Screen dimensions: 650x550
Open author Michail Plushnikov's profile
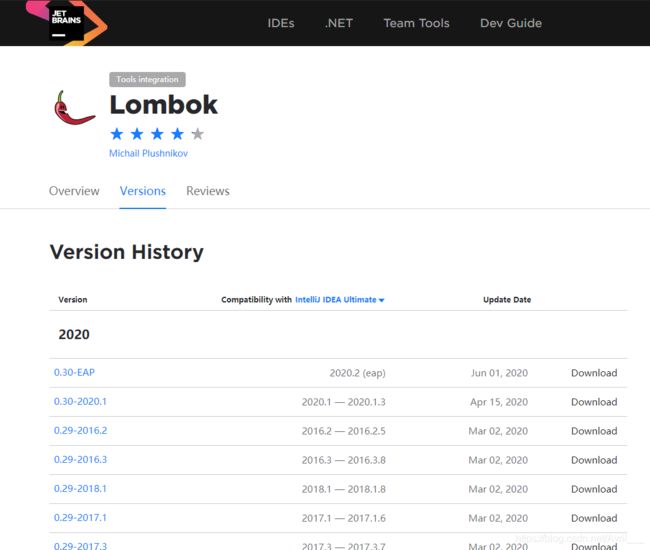coord(148,153)
